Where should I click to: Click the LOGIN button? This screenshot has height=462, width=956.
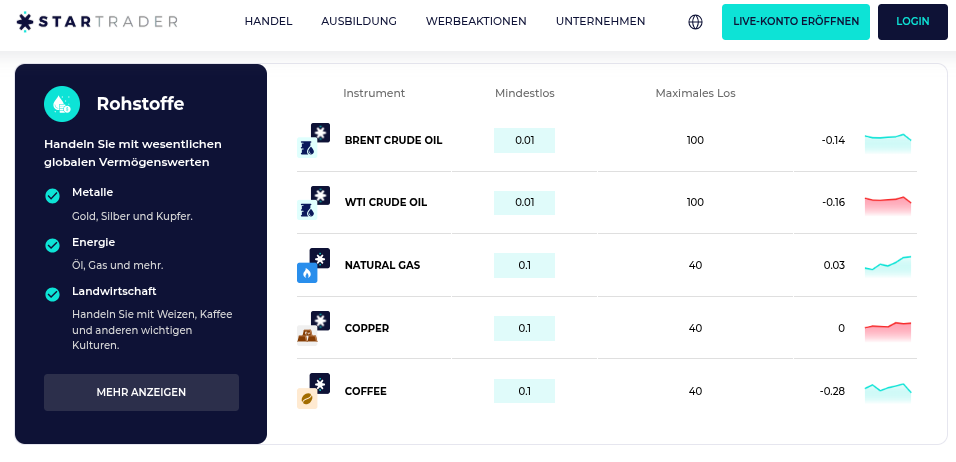coord(913,22)
